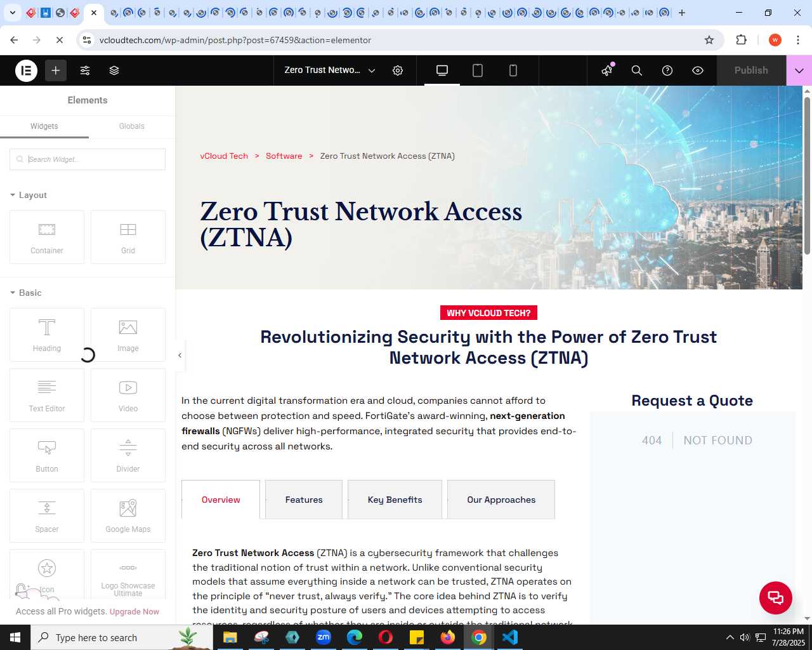The image size is (812, 650).
Task: Collapse the Elements panel arrow
Action: 180,355
